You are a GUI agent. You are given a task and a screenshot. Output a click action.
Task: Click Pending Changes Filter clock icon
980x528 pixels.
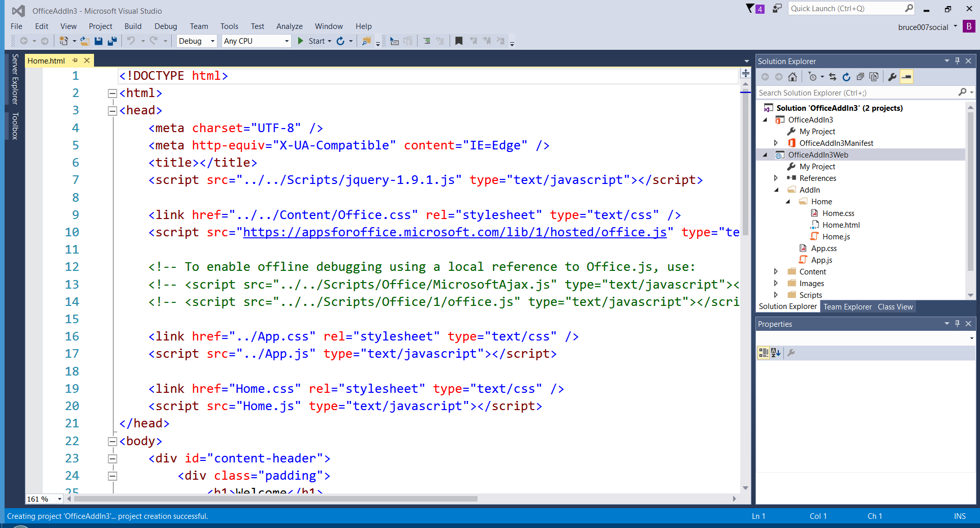click(812, 77)
